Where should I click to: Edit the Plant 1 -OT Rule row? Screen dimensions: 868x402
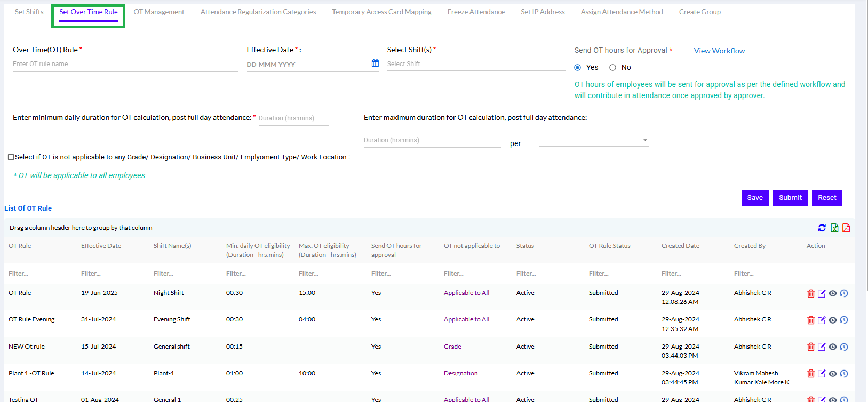point(822,374)
